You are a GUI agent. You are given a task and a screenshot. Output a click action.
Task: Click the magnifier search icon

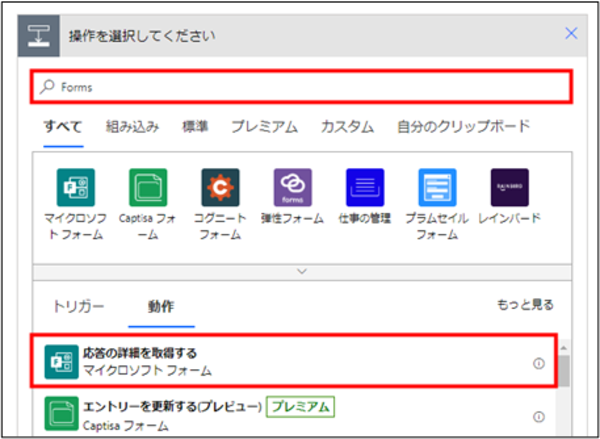(x=47, y=87)
